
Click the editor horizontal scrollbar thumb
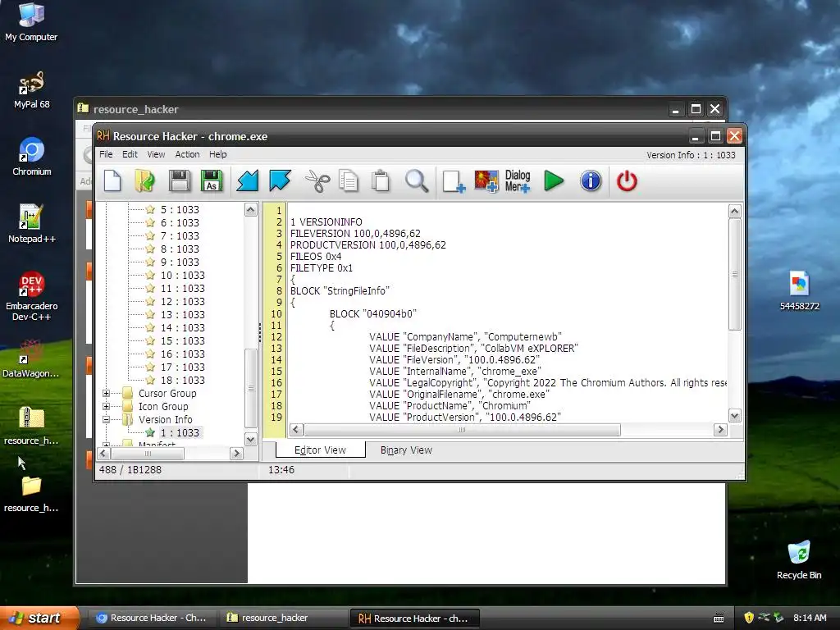click(463, 430)
